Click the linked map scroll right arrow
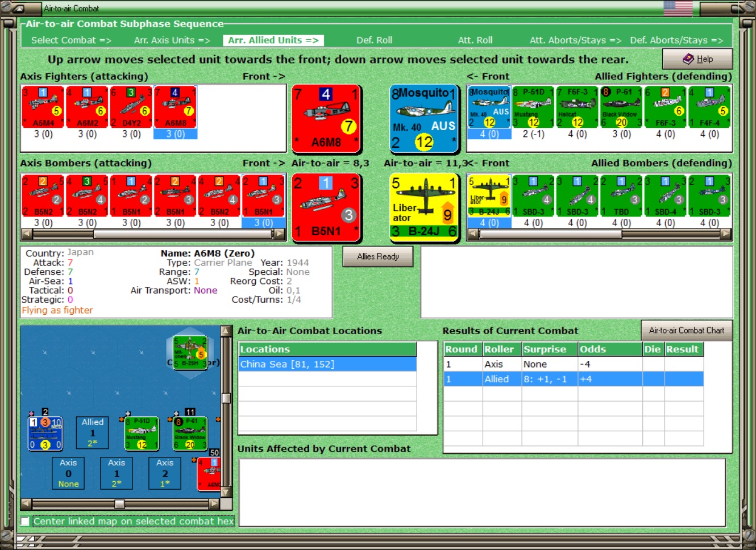Screen dimensions: 756x550 pos(214,504)
